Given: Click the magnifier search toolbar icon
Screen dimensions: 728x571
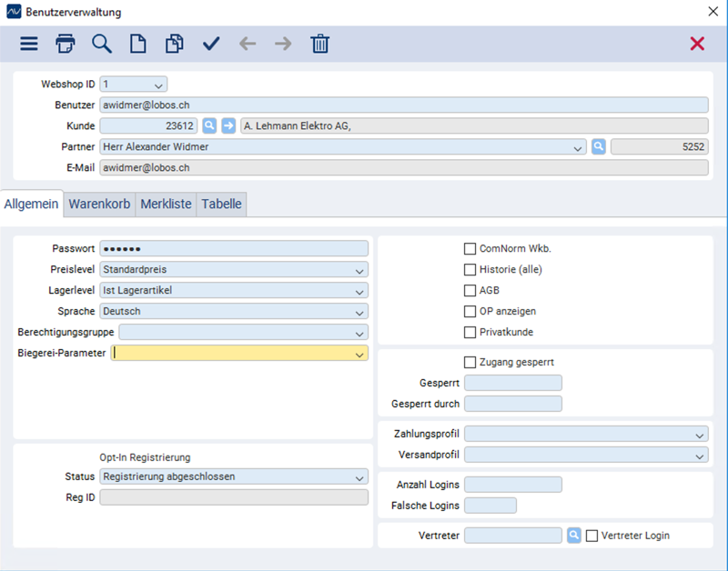Looking at the screenshot, I should click(102, 44).
